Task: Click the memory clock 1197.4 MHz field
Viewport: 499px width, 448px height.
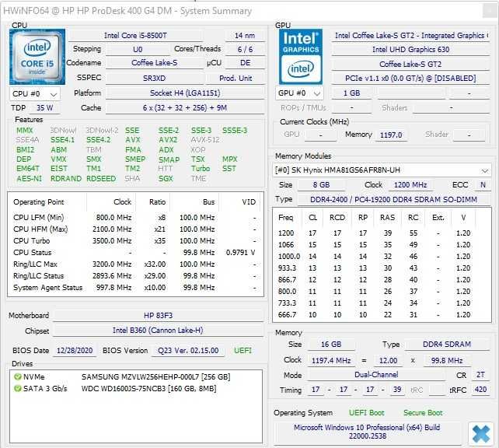Action: [331, 361]
